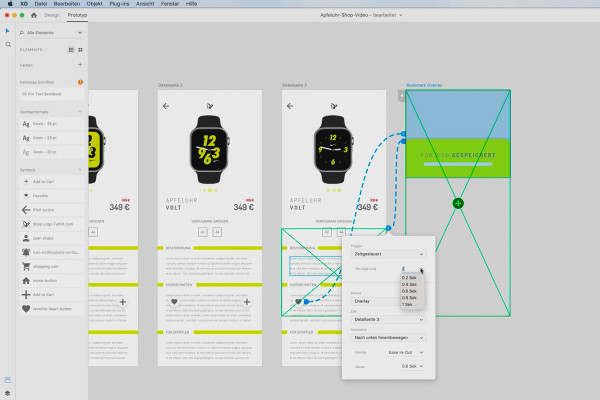
Task: Open the Assets panel icon at toolbar bottom
Action: pyautogui.click(x=7, y=380)
